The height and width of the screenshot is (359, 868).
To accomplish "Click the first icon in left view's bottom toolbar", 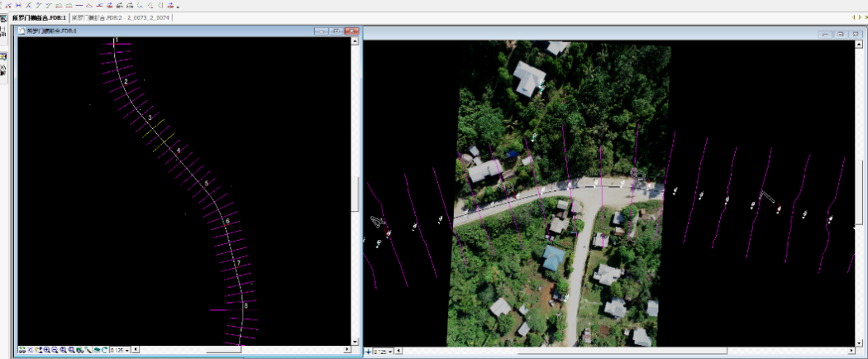I will coord(21,350).
